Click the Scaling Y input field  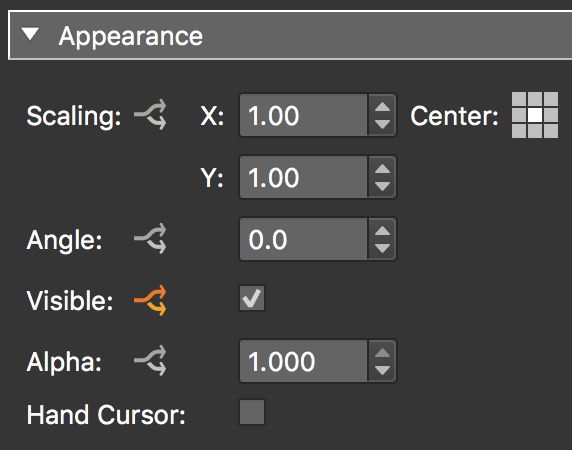click(304, 177)
